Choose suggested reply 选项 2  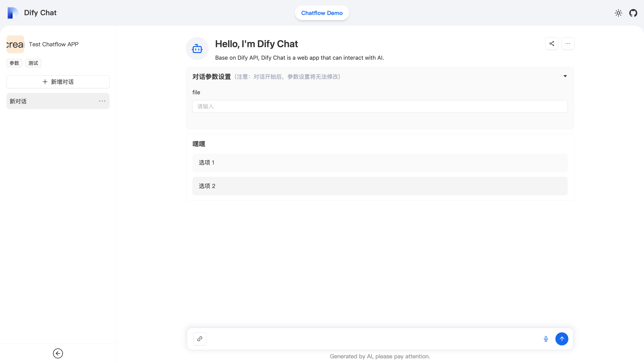click(x=379, y=186)
